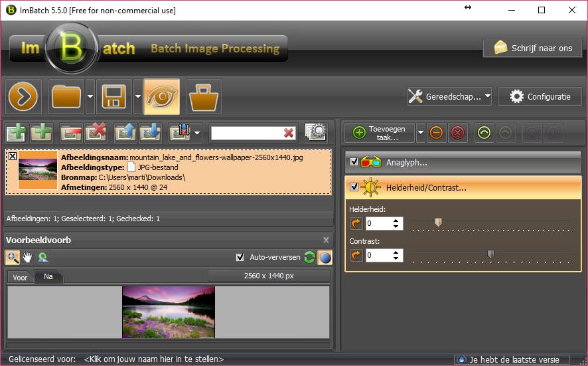Increase Helderheid using the up spinner arrow

click(396, 221)
